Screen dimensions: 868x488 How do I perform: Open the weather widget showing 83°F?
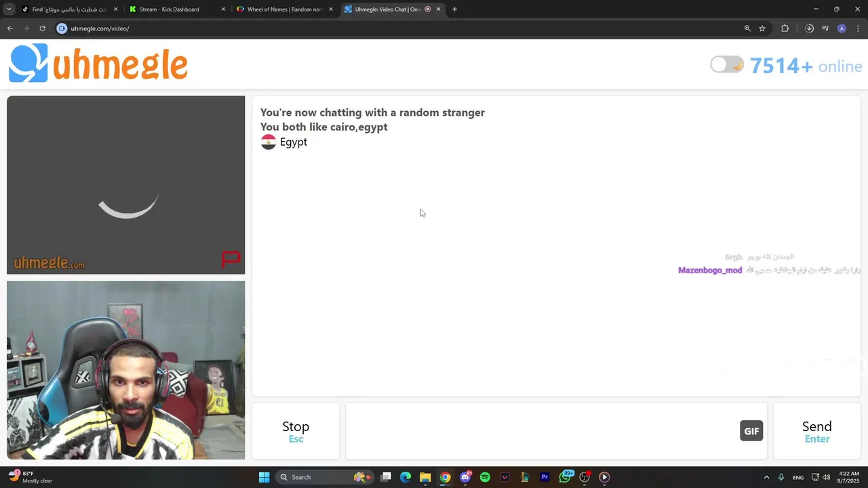(x=31, y=477)
